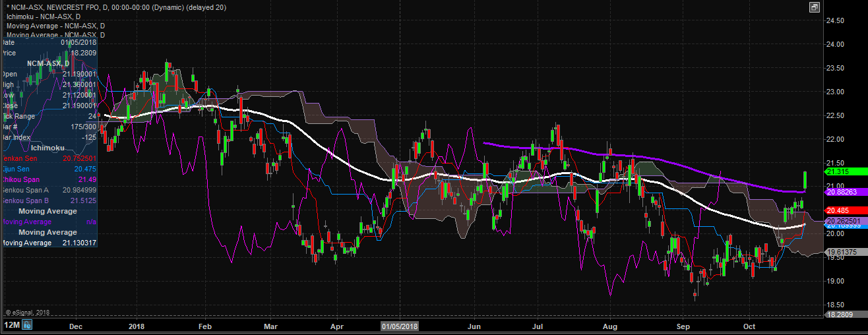The height and width of the screenshot is (335, 868).
Task: Click the 20.262501 price axis marker
Action: 846,221
